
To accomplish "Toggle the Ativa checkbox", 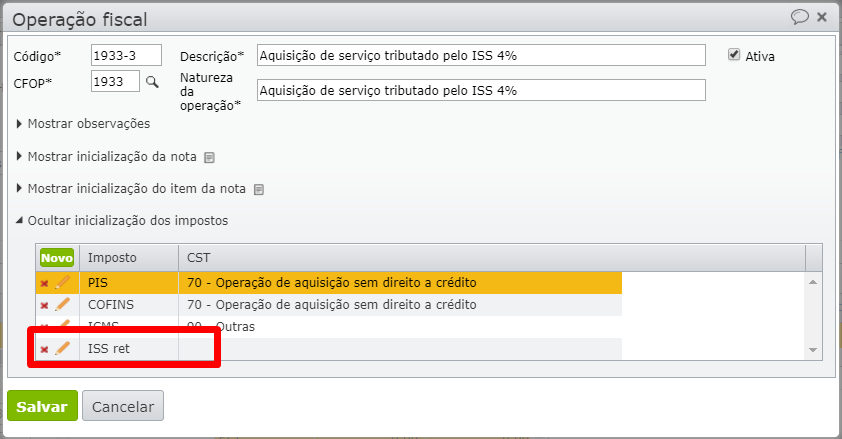I will (734, 55).
